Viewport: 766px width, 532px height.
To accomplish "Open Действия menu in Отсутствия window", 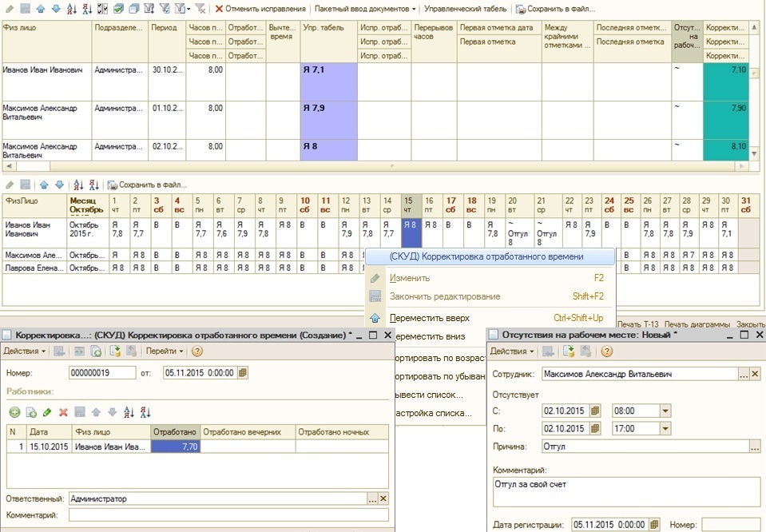I will (x=511, y=351).
